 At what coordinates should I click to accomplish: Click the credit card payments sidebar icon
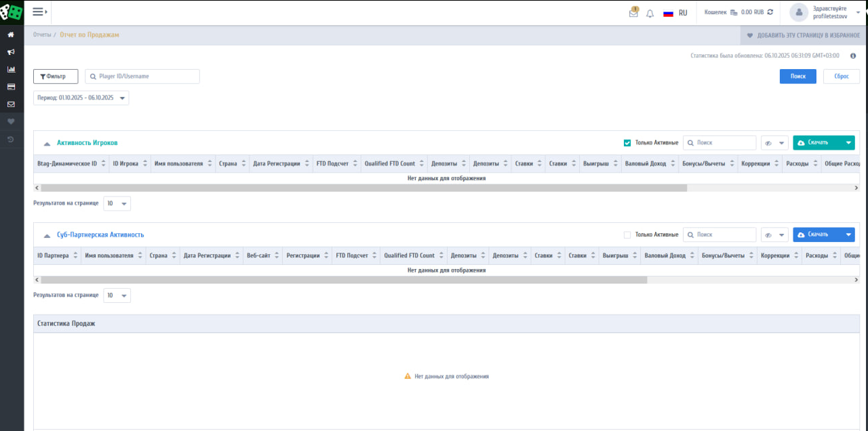(11, 87)
